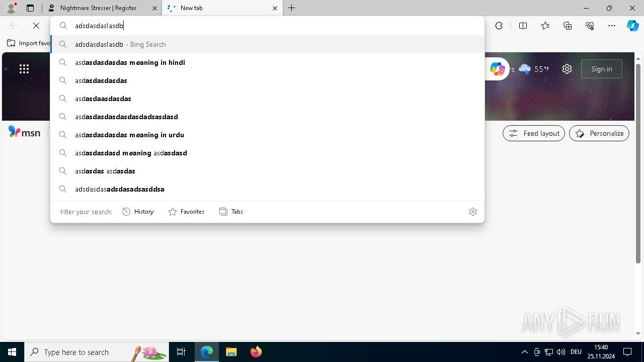Choose 'asdasdasdasd meaning asdasdasd' suggestion
Image resolution: width=644 pixels, height=362 pixels.
267,153
